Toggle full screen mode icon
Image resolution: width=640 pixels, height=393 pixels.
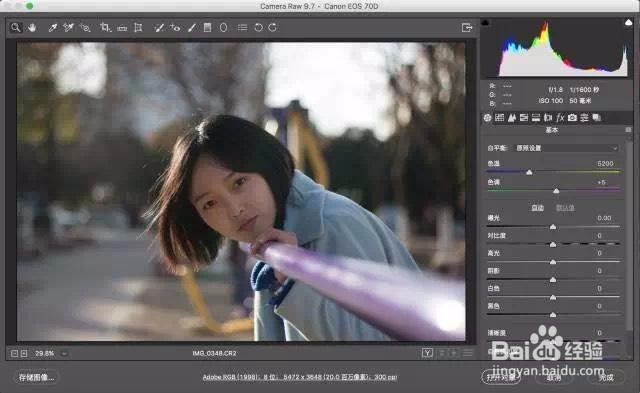[467, 28]
